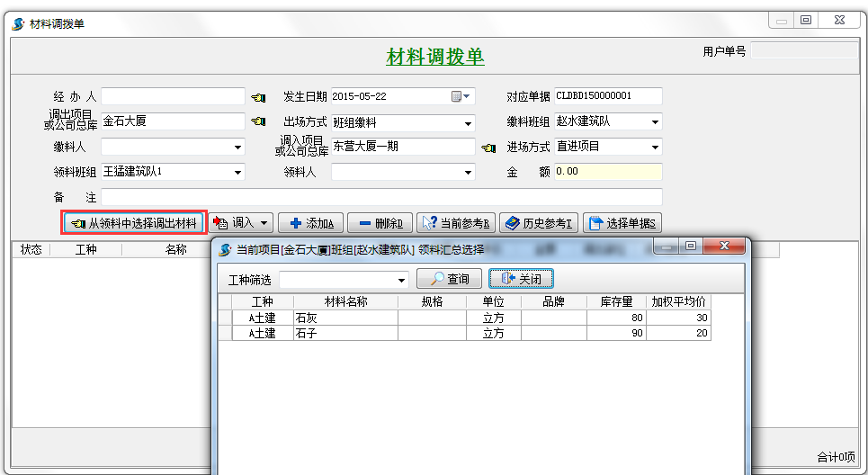Select the 石灰 material row

345,318
